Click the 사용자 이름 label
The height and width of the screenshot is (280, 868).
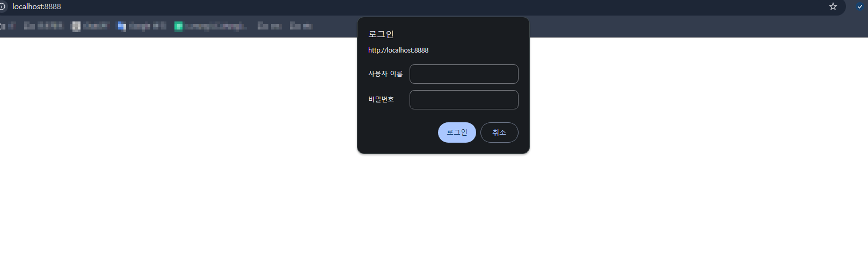[x=385, y=74]
